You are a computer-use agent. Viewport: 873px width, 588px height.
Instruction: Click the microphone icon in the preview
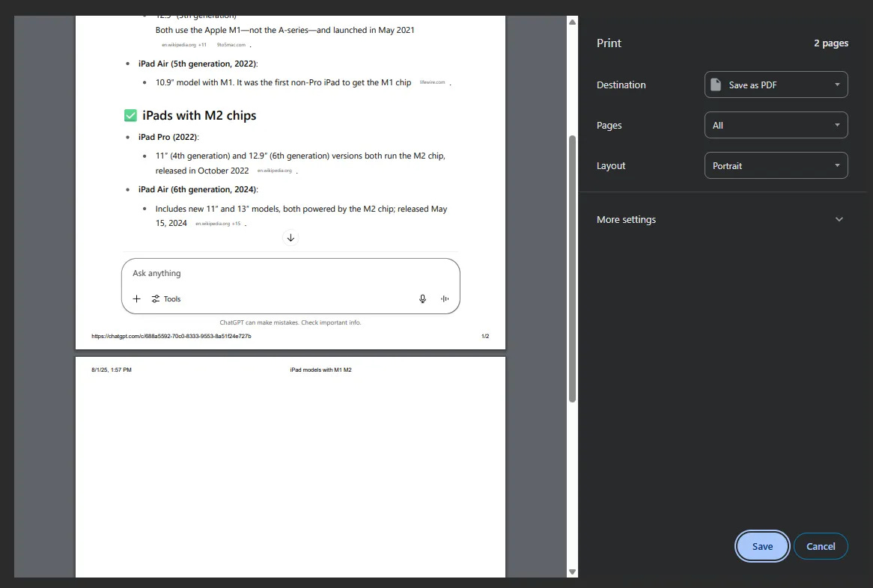point(422,298)
